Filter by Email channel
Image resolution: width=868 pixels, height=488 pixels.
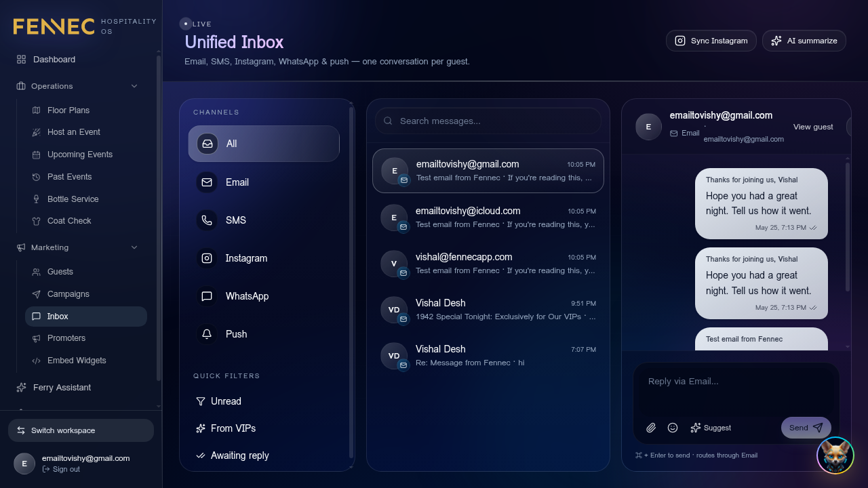(264, 182)
